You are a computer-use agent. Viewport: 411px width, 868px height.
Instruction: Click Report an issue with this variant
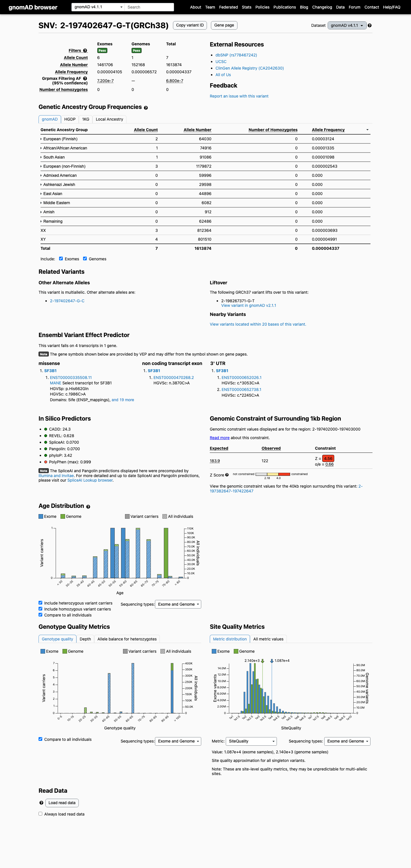[239, 96]
